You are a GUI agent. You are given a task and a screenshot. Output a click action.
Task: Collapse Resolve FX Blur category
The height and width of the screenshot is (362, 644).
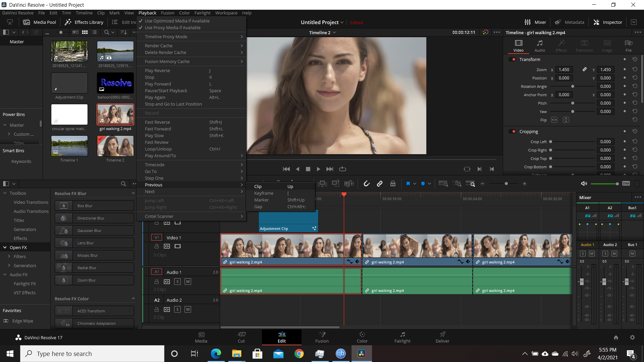(x=133, y=193)
